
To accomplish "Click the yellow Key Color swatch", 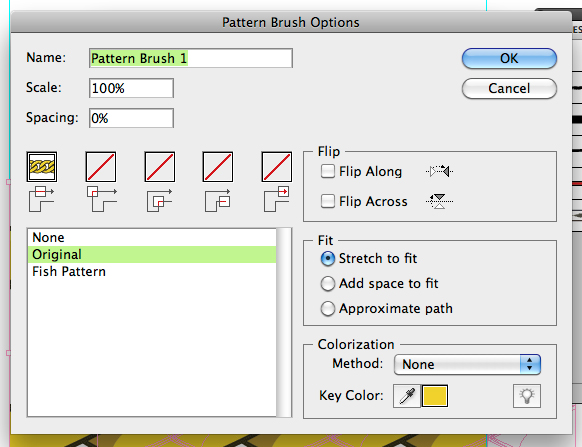I will coord(435,396).
